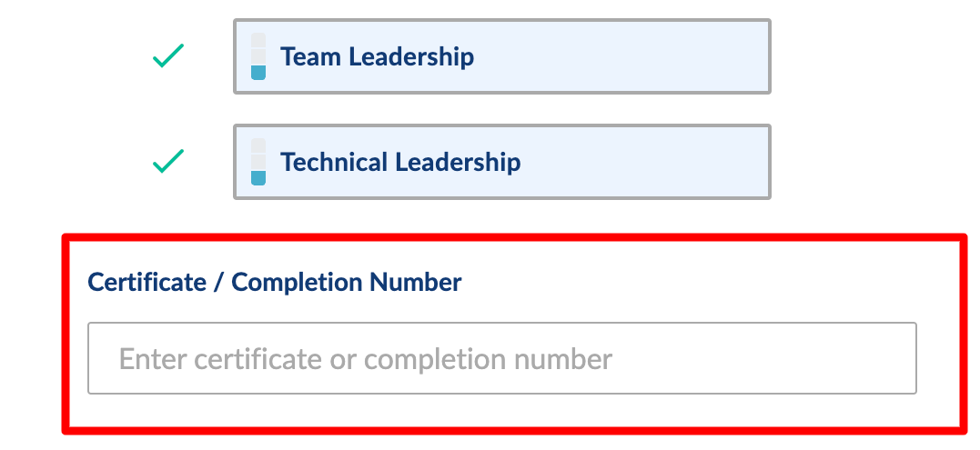Click the green checkmark beside Team Leadership

click(x=167, y=57)
